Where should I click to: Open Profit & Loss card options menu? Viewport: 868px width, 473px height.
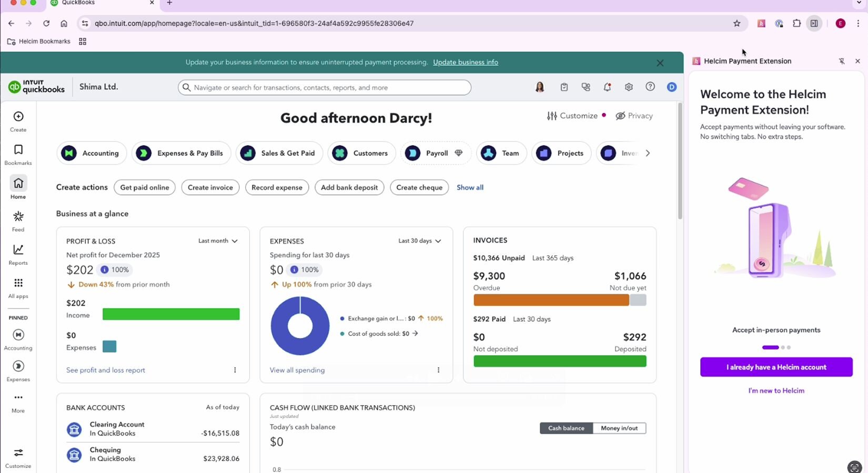[235, 370]
